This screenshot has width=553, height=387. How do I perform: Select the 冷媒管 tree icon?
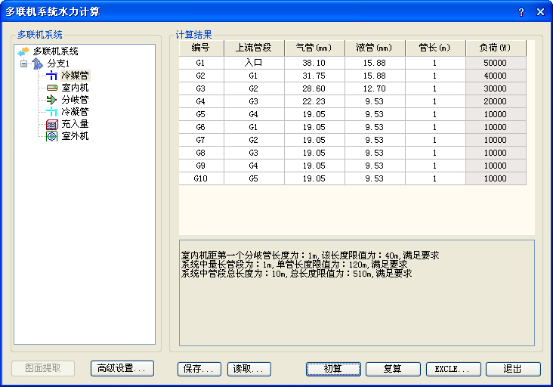point(51,75)
